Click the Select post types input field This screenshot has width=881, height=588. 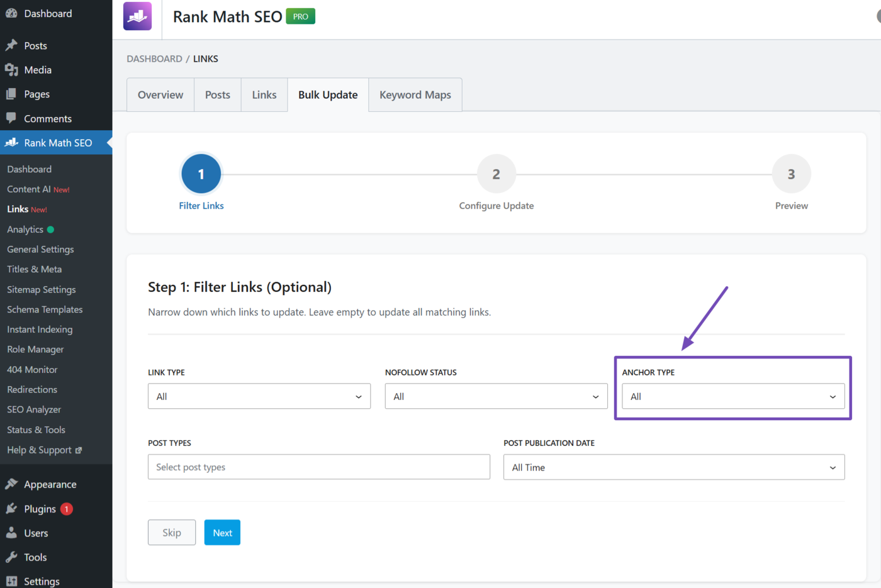[x=318, y=467]
